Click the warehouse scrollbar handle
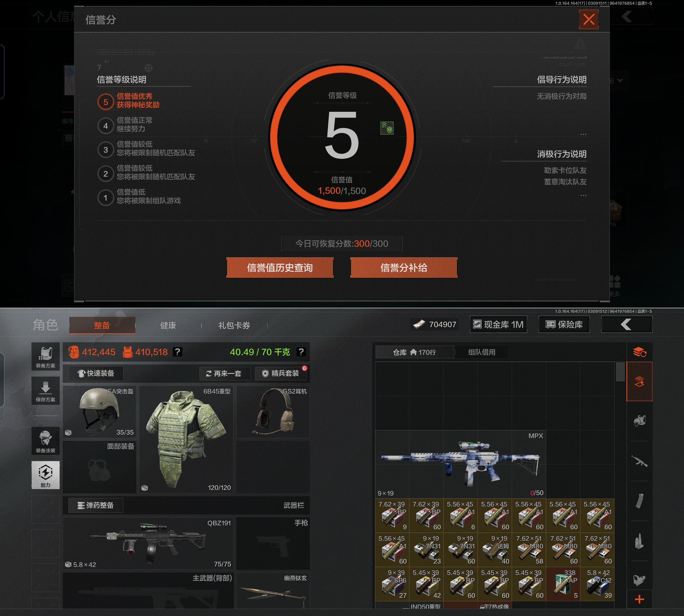 tap(620, 372)
